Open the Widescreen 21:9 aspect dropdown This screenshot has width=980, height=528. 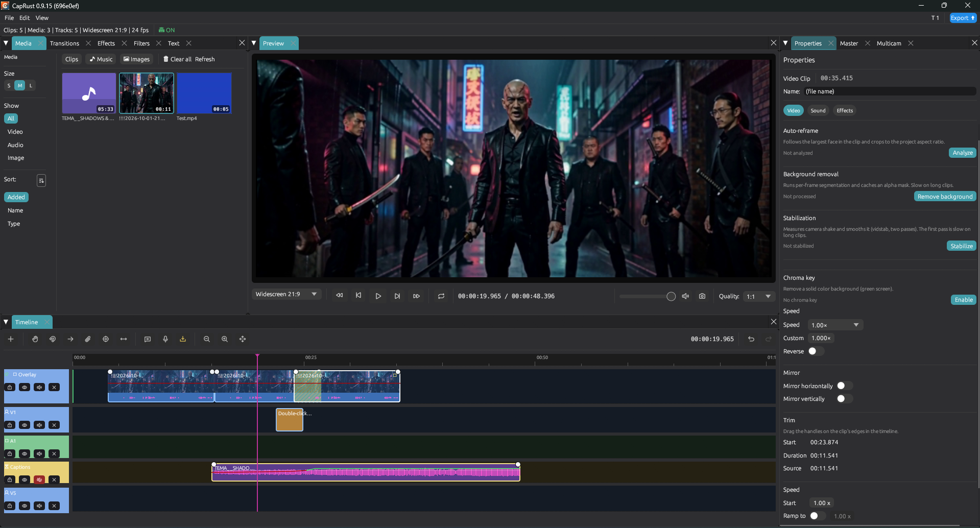point(286,294)
